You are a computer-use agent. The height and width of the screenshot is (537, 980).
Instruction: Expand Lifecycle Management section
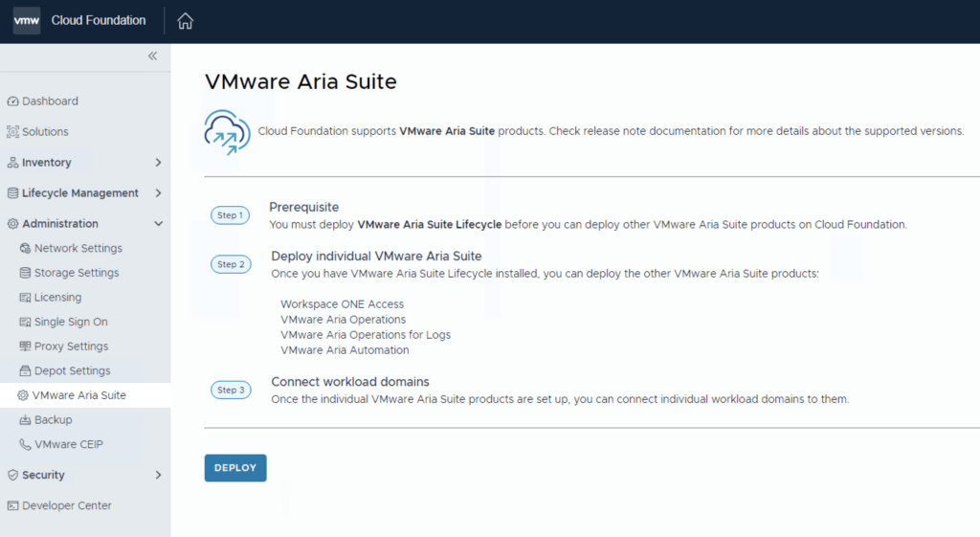158,193
